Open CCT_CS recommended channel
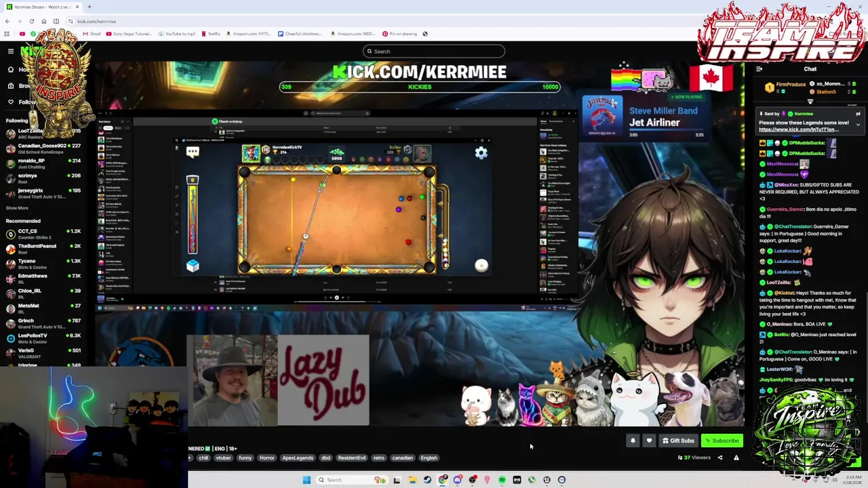Viewport: 868px width, 488px height. click(x=43, y=234)
